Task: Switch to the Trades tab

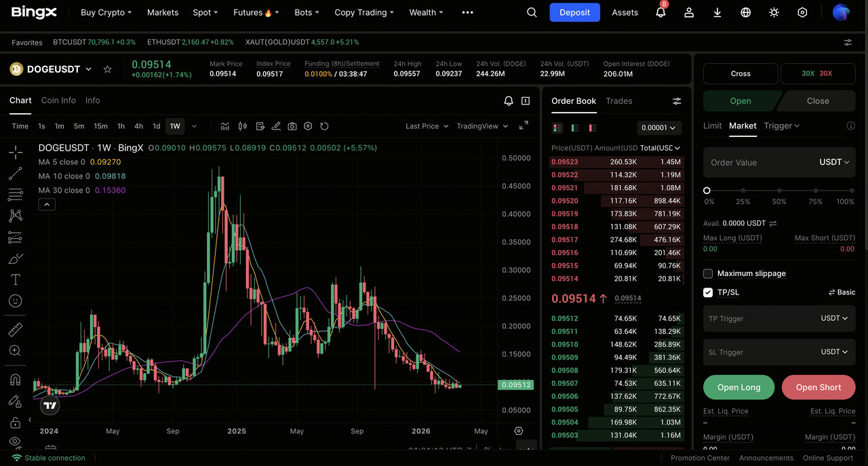Action: (618, 101)
